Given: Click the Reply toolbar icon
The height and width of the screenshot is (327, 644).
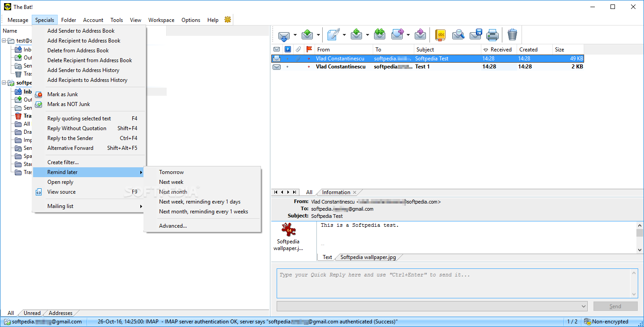Looking at the screenshot, I should click(356, 35).
